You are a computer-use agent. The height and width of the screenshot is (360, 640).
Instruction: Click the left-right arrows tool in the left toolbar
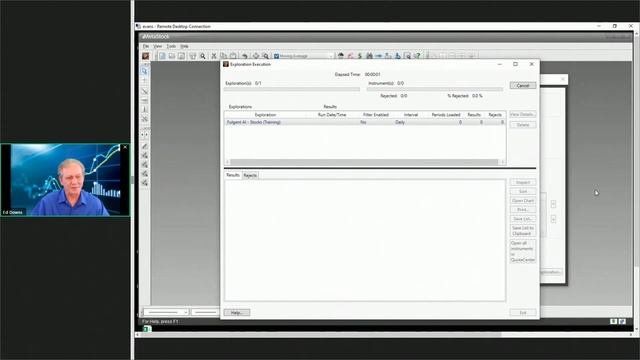point(144,134)
